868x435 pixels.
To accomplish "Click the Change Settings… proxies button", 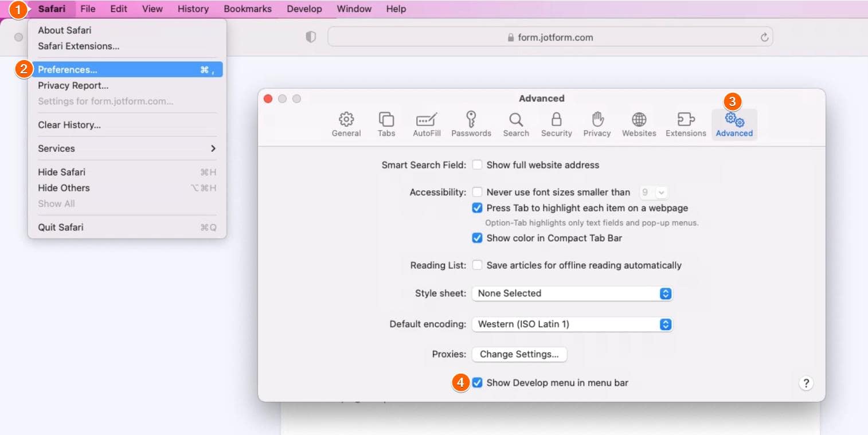I will (x=519, y=354).
